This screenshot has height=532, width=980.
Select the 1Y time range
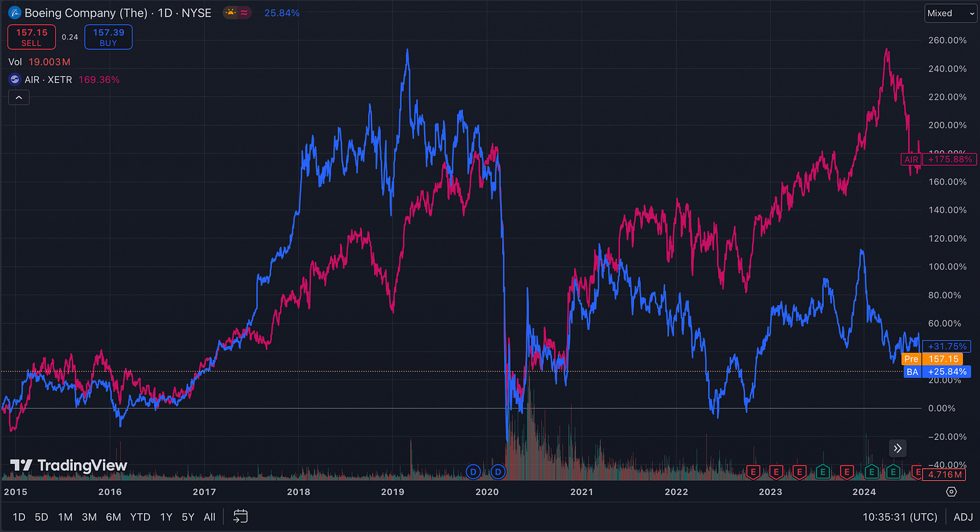(166, 517)
